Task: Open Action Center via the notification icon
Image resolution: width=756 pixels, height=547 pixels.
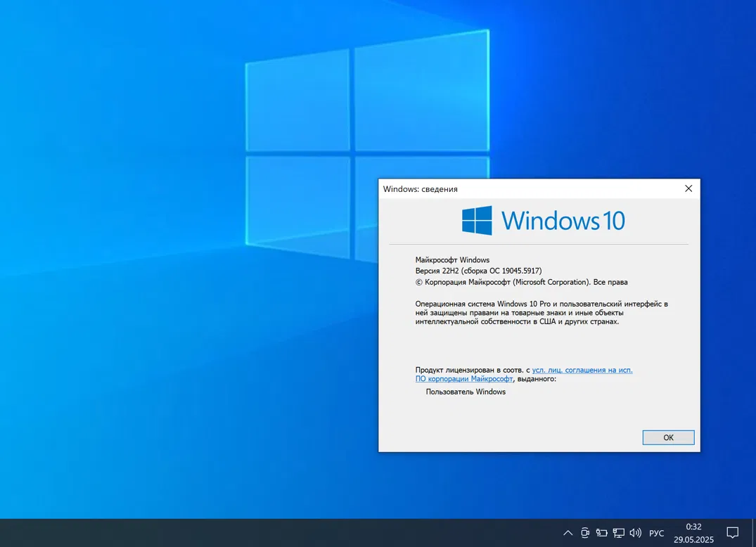Action: tap(731, 533)
